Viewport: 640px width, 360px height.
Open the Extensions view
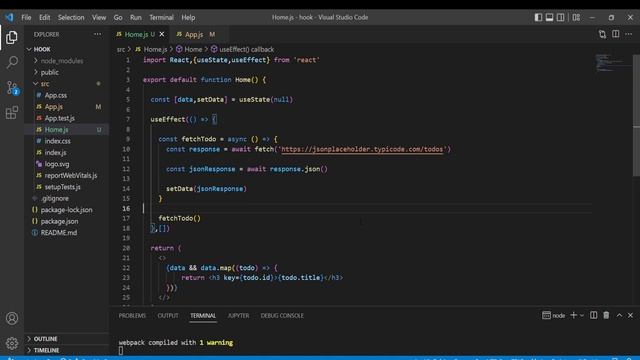click(12, 113)
